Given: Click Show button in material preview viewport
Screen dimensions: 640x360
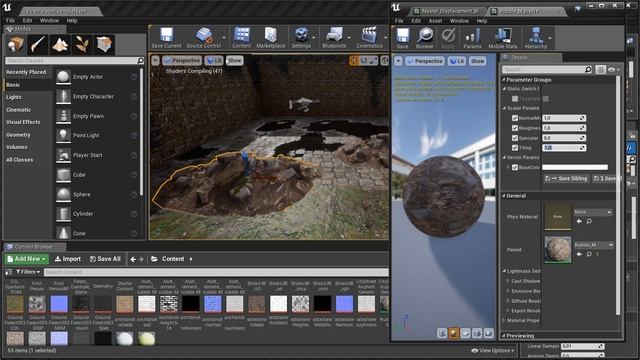Looking at the screenshot, I should 477,61.
